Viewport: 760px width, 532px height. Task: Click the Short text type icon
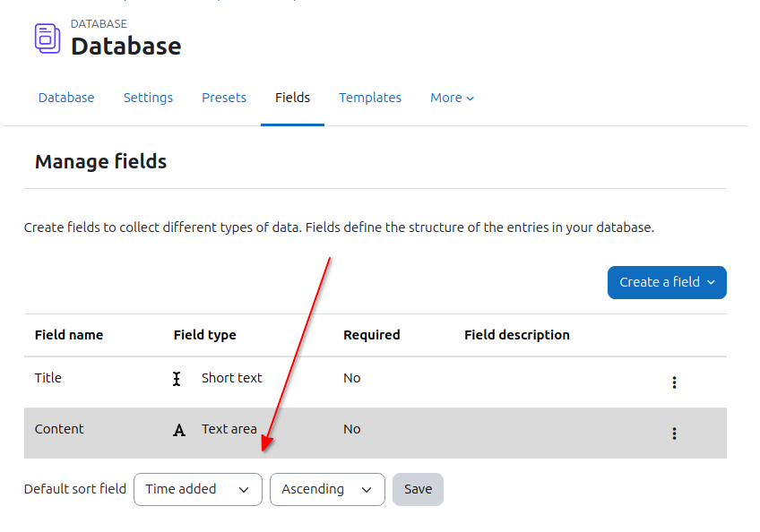tap(177, 379)
